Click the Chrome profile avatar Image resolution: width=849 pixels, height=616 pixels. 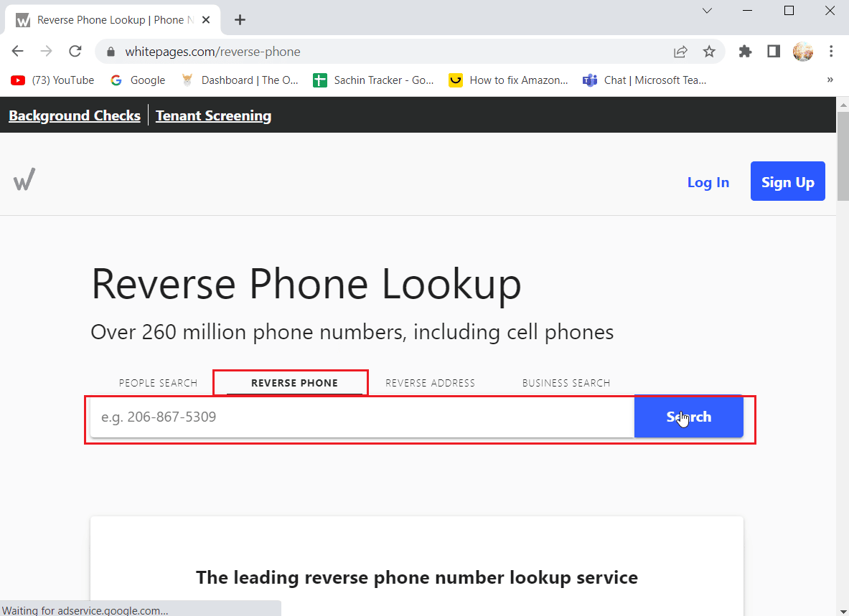pos(803,52)
